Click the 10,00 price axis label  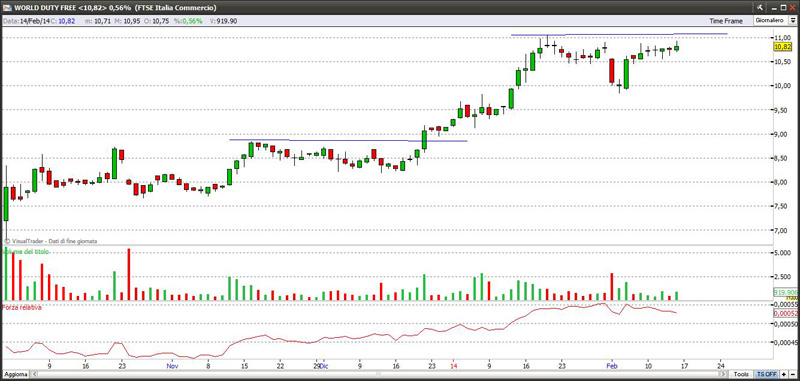click(783, 86)
